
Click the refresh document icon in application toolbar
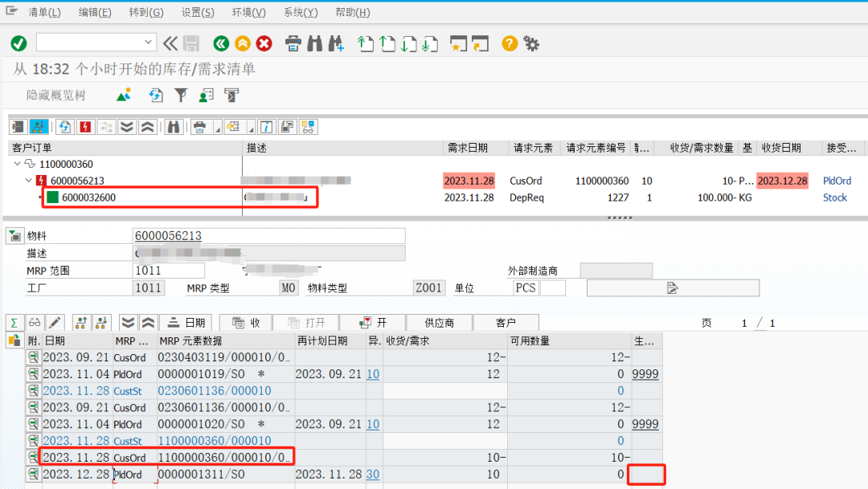[x=156, y=95]
